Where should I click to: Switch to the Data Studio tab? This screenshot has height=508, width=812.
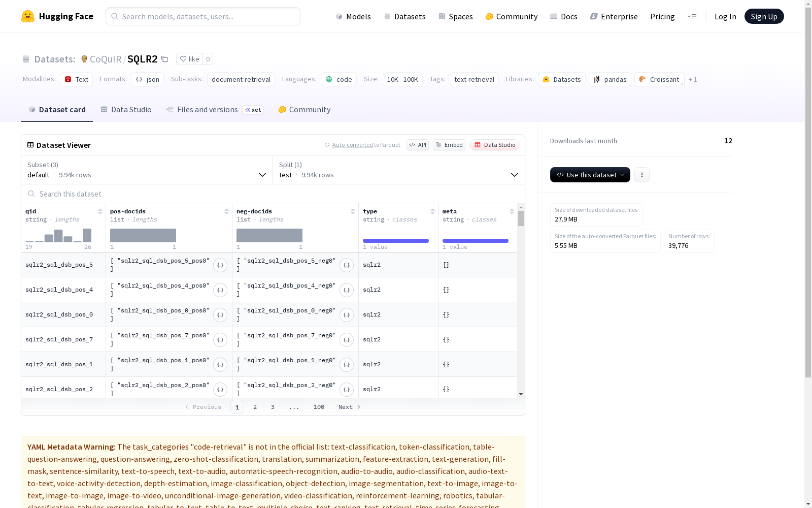[126, 110]
